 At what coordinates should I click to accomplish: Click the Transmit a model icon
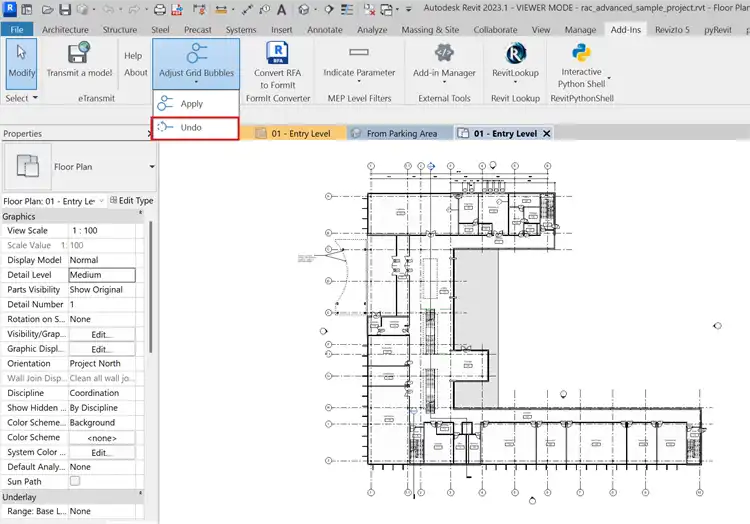(79, 53)
